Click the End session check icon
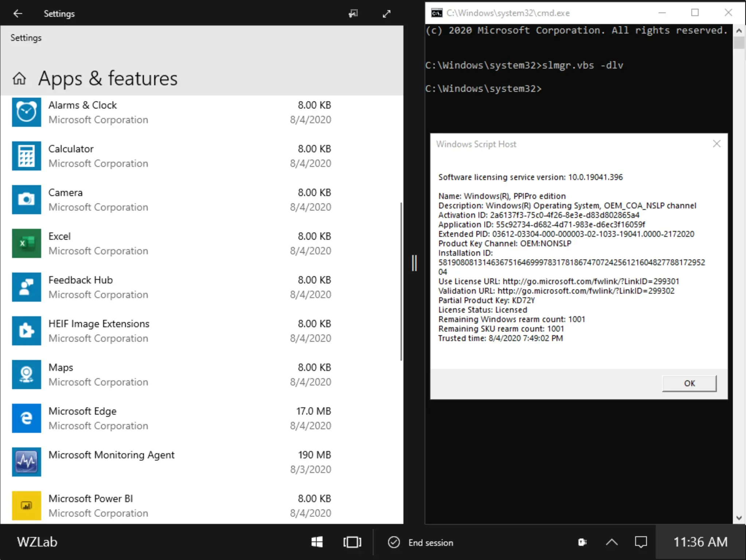Viewport: 746px width, 560px height. tap(394, 542)
